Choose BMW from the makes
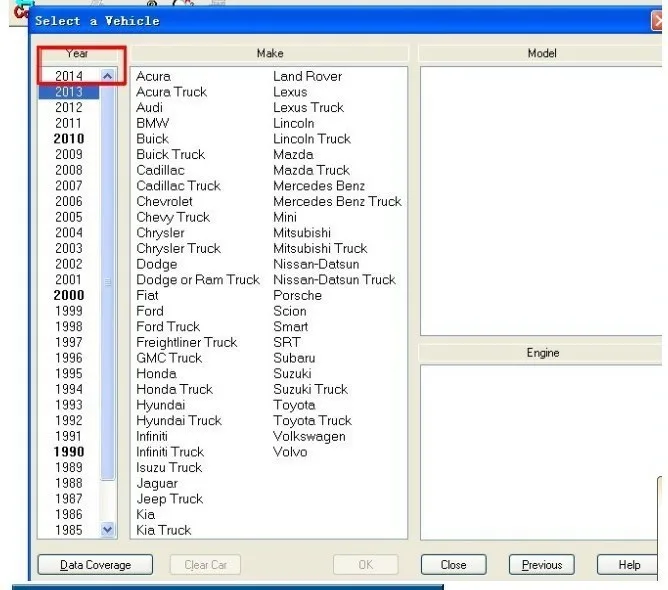Viewport: 668px width, 590px height. (x=153, y=123)
